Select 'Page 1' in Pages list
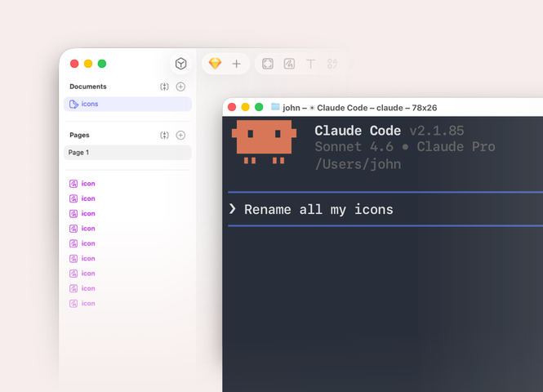 click(x=127, y=153)
